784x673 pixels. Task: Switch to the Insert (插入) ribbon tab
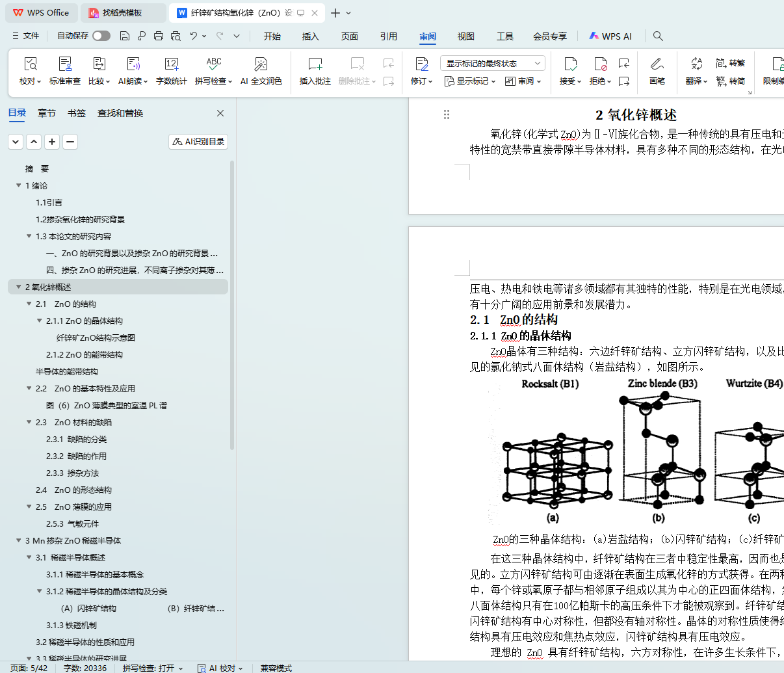[310, 36]
